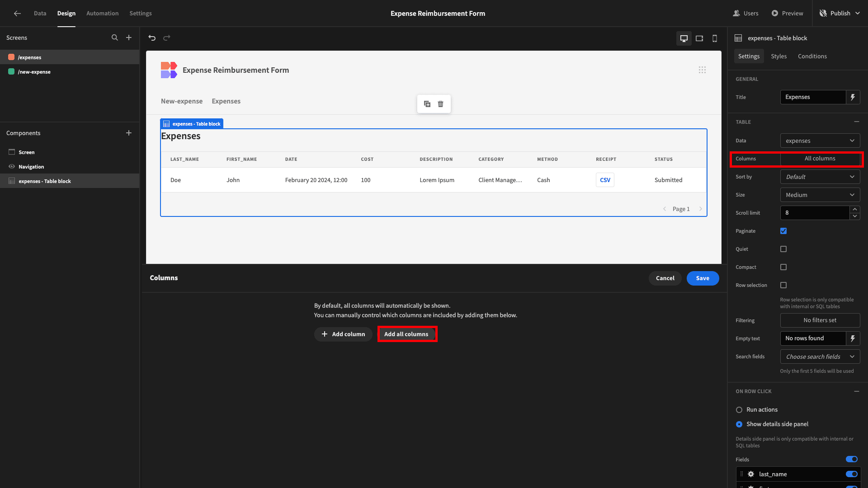Image resolution: width=868 pixels, height=488 pixels.
Task: Open the Size dropdown
Action: click(x=820, y=195)
